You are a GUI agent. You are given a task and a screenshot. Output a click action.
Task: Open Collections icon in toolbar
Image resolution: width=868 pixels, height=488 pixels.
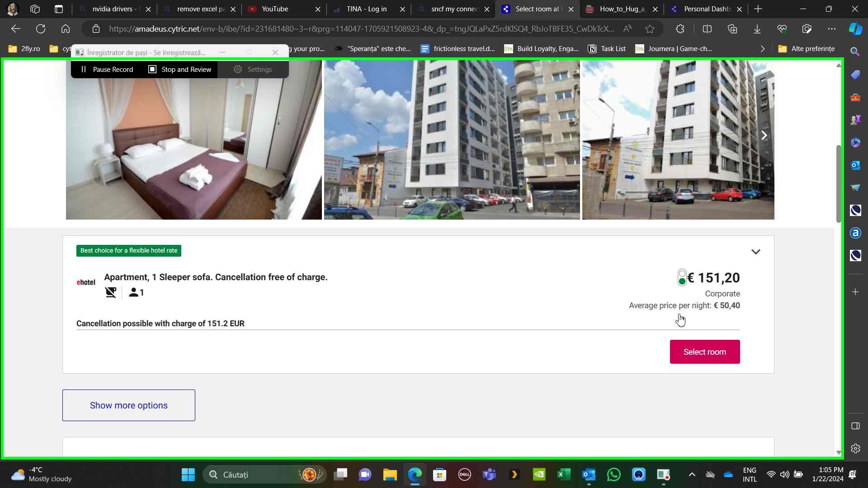click(732, 29)
